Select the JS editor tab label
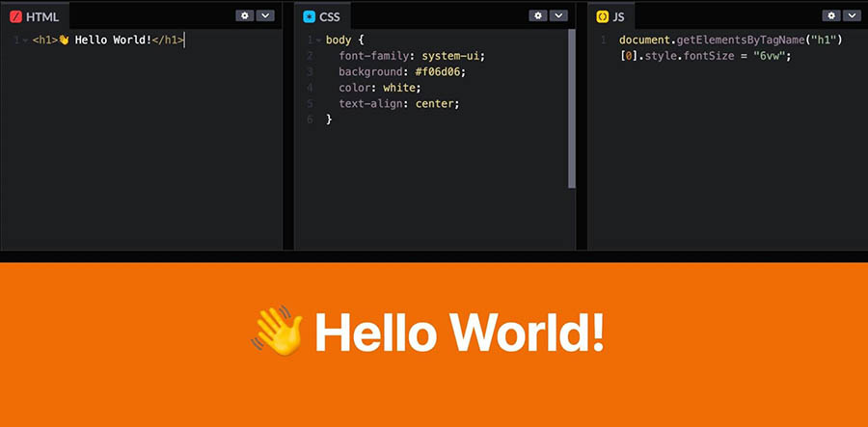868x427 pixels. pos(618,16)
